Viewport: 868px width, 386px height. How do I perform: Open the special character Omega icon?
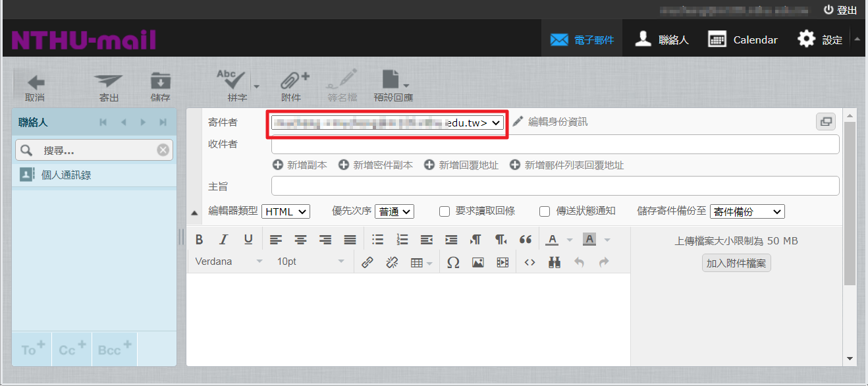click(x=453, y=262)
